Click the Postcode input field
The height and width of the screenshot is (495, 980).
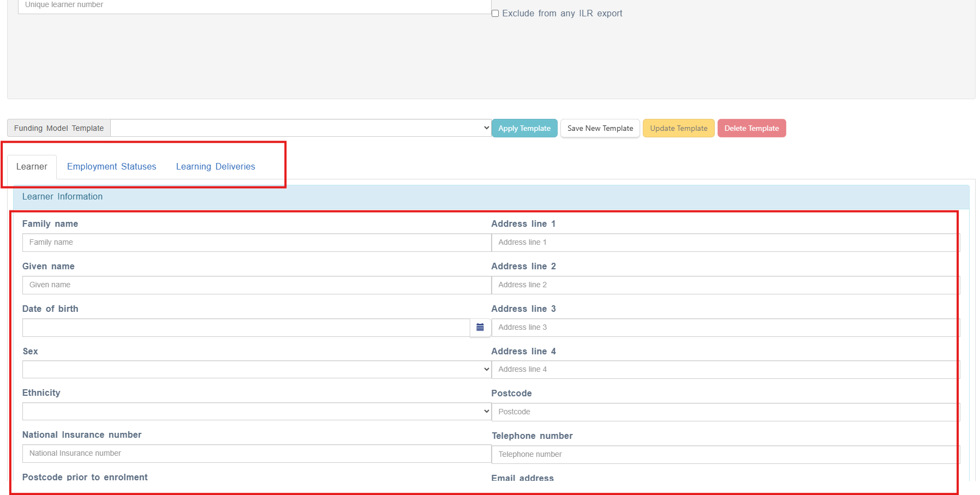(x=726, y=412)
